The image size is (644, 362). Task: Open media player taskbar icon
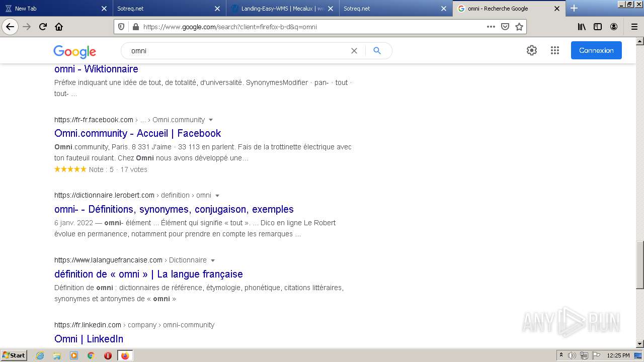(x=74, y=355)
